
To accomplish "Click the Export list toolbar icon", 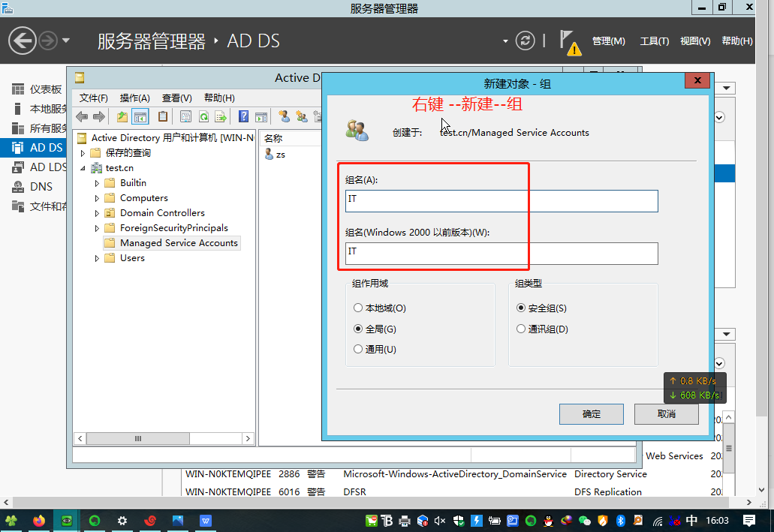I will click(x=221, y=117).
